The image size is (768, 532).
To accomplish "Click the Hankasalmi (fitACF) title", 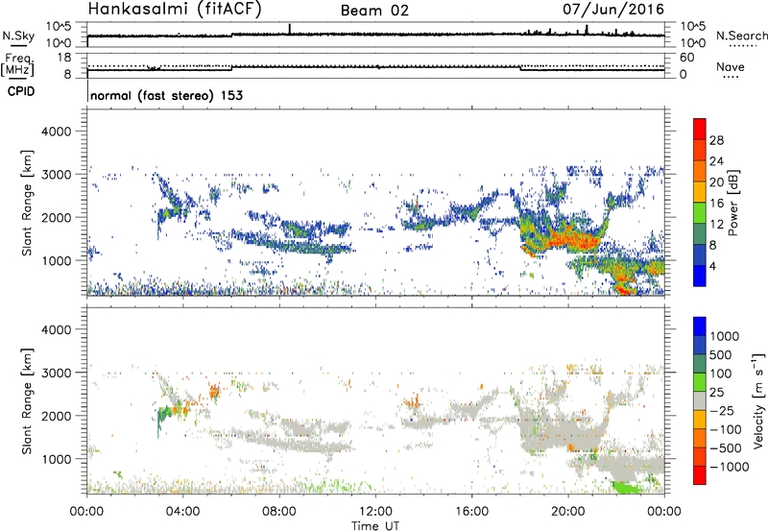I will click(x=175, y=10).
